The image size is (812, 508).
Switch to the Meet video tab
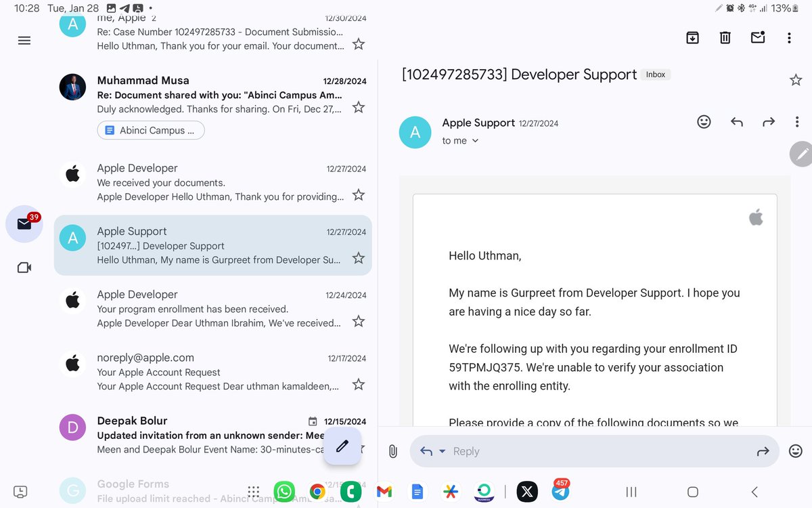24,268
